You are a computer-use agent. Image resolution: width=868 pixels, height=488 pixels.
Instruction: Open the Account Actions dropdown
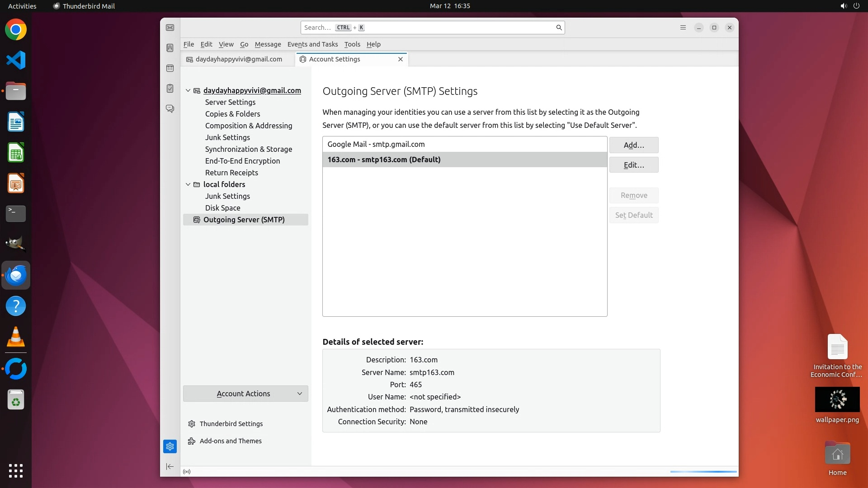pos(245,394)
